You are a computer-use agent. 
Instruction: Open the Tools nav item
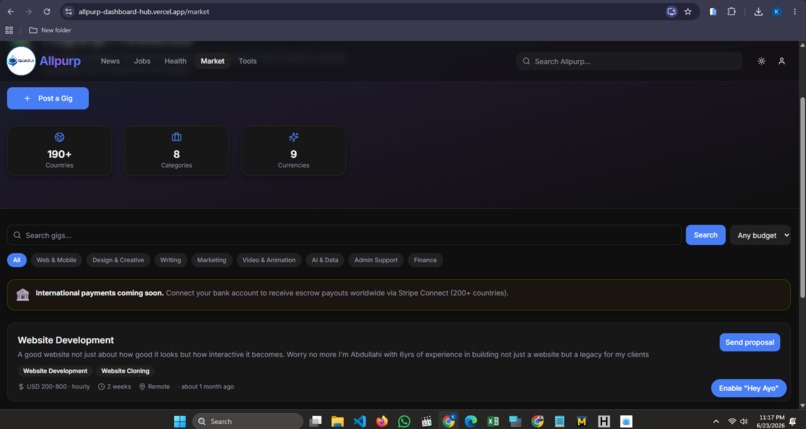tap(247, 61)
